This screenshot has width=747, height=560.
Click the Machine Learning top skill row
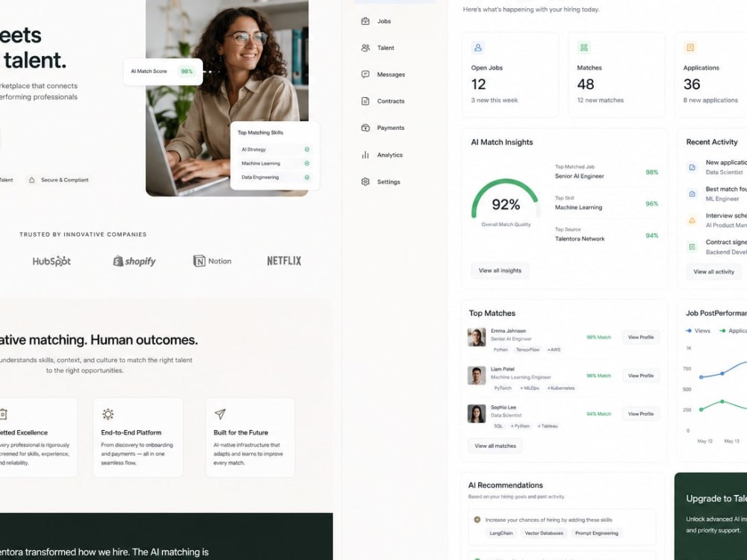pyautogui.click(x=607, y=203)
